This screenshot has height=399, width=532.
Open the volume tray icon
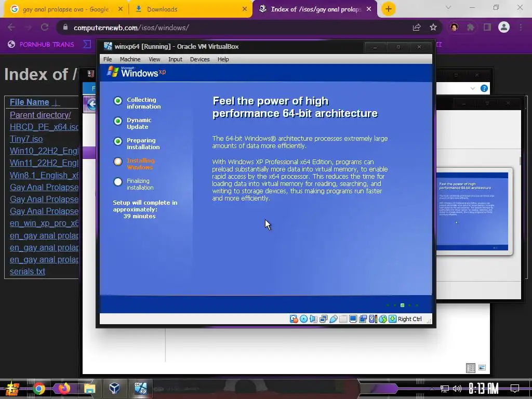[457, 389]
